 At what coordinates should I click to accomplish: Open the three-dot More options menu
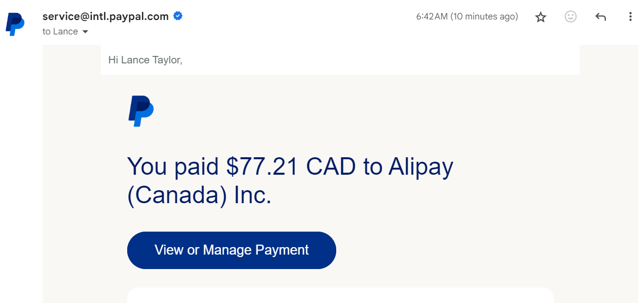[631, 17]
